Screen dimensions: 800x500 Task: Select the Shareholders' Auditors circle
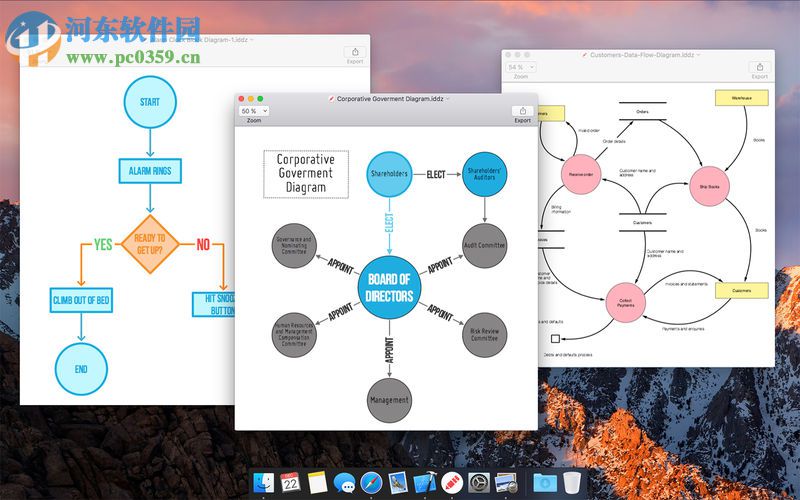(x=485, y=174)
